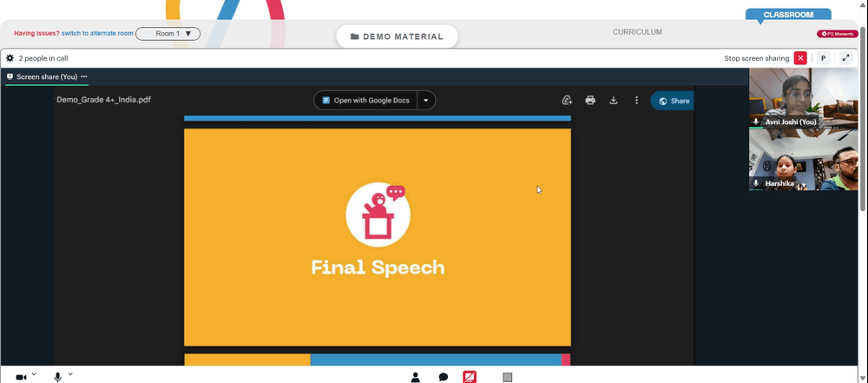The height and width of the screenshot is (383, 868).
Task: Open more actions three-dot menu
Action: pyautogui.click(x=636, y=101)
